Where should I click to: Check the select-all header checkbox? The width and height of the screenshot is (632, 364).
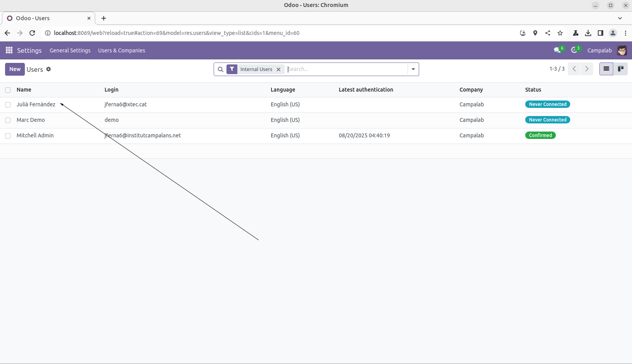[x=8, y=90]
